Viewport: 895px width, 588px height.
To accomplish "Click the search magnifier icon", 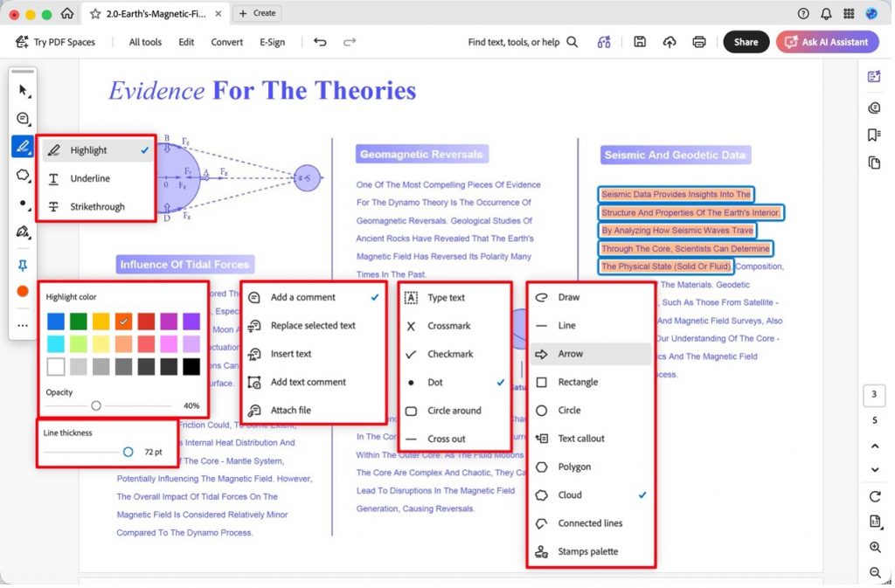I will [x=572, y=42].
